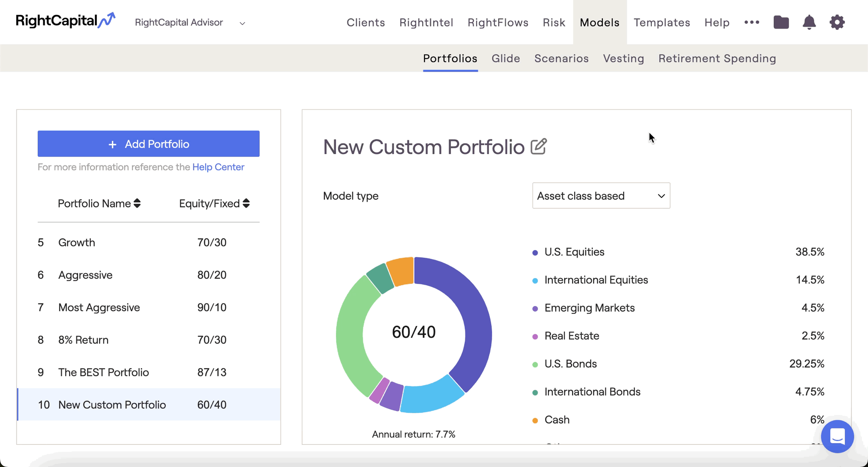
Task: Select The BEST Portfolio row
Action: 148,372
